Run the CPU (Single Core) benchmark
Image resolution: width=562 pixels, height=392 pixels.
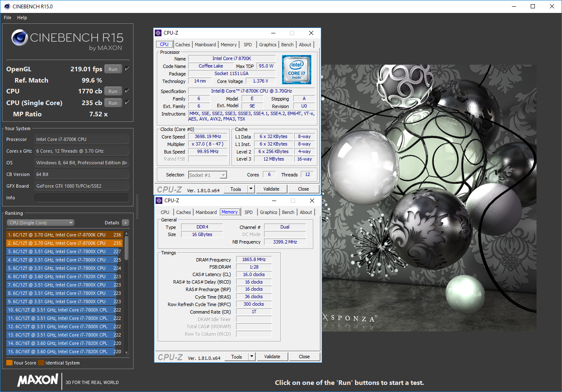113,103
